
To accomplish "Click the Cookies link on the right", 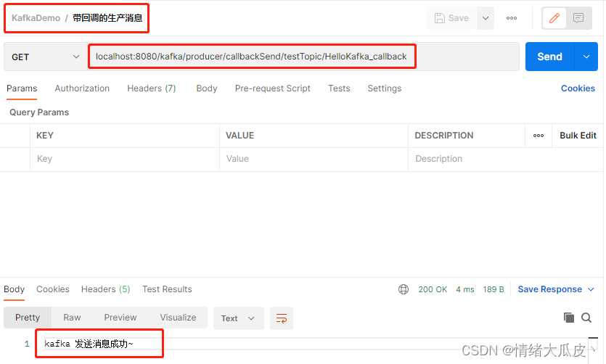I will coord(578,88).
